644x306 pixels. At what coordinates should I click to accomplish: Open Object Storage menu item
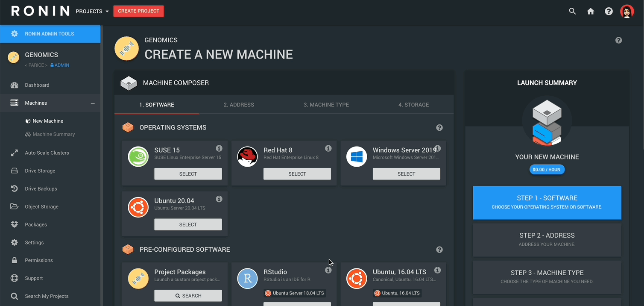click(50, 206)
